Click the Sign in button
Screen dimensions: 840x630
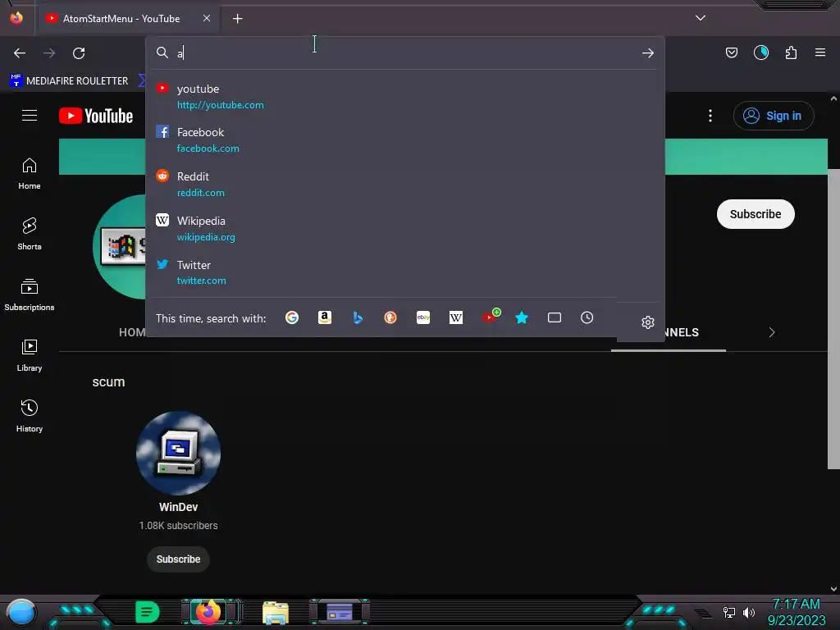tap(773, 116)
